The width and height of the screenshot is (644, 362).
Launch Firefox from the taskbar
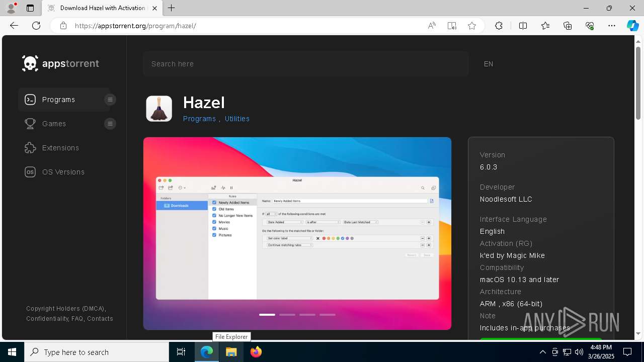pos(256,352)
